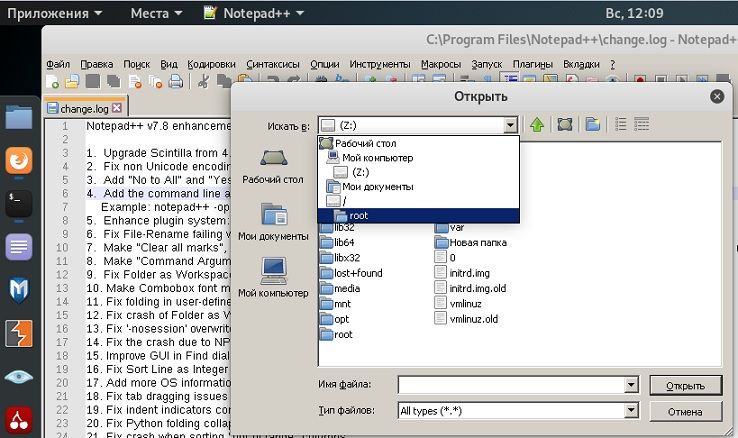
Task: Open the Плагины menu
Action: (532, 64)
